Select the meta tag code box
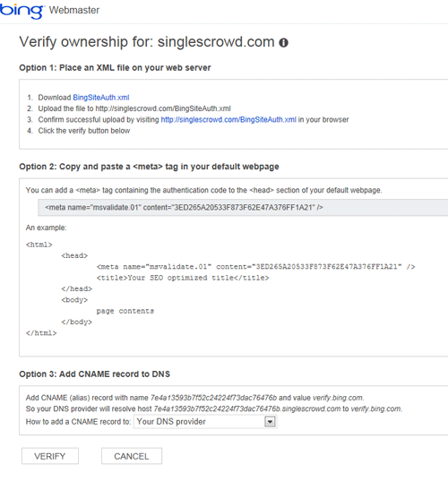This screenshot has width=448, height=490. [243, 208]
